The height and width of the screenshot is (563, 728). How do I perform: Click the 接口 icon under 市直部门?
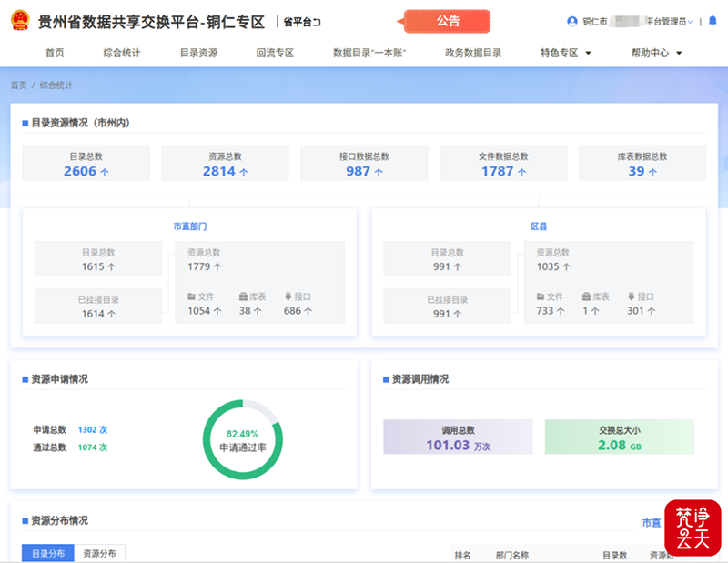288,297
